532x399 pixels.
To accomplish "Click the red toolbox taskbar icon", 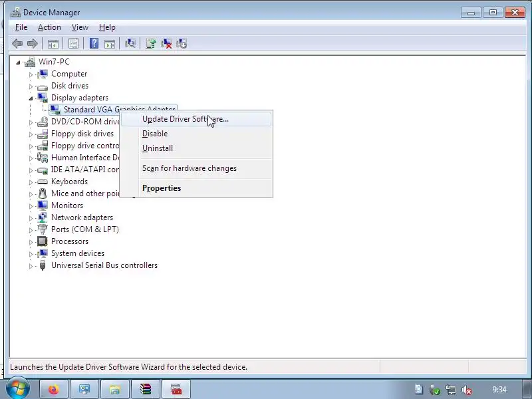I will pyautogui.click(x=176, y=389).
